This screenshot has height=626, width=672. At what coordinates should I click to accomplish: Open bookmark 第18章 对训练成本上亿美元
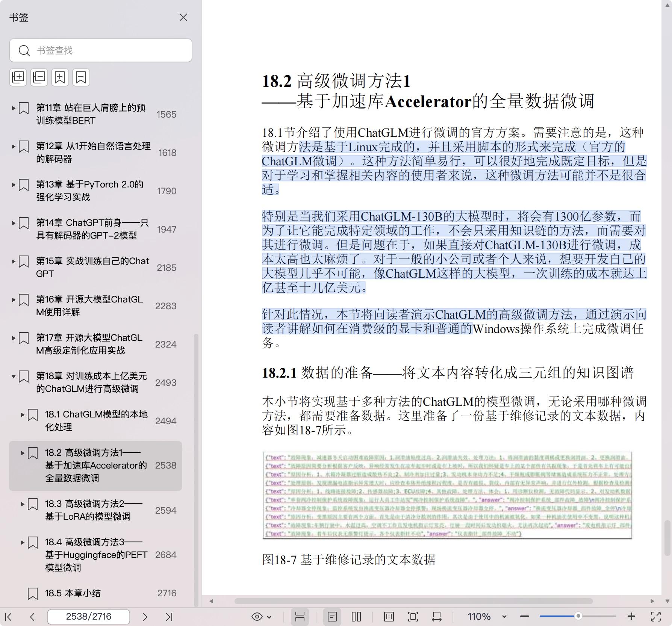click(x=91, y=383)
